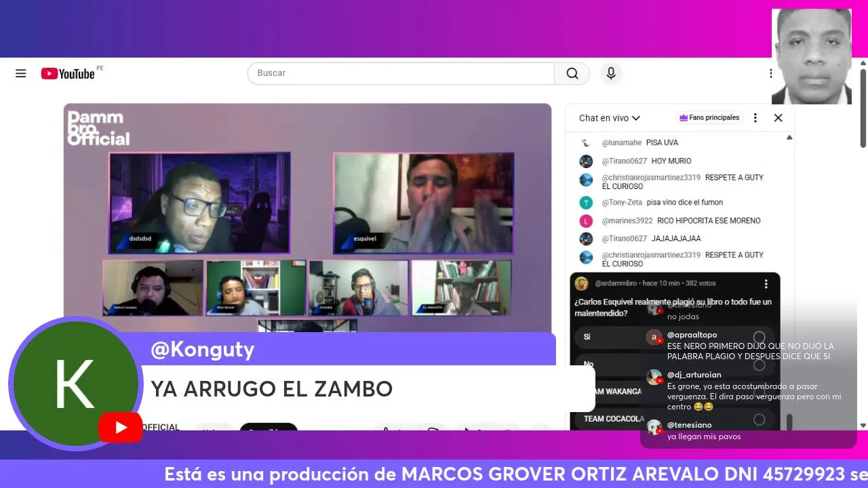Image resolution: width=868 pixels, height=488 pixels.
Task: Open the poll's three-dot menu
Action: click(x=766, y=284)
